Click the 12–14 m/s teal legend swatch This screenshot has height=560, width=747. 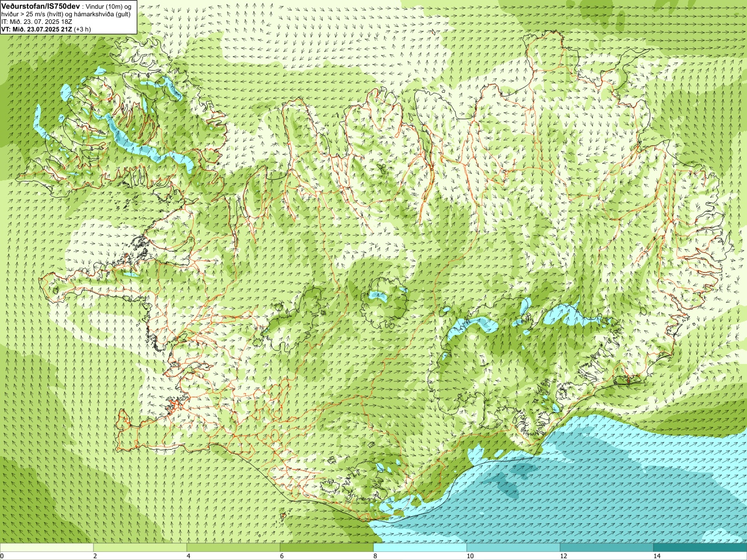(x=607, y=548)
